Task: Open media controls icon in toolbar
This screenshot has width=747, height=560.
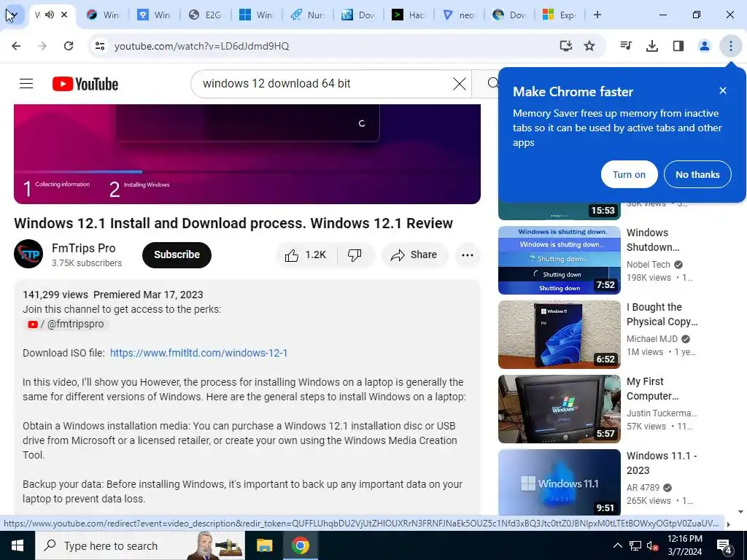Action: click(626, 46)
